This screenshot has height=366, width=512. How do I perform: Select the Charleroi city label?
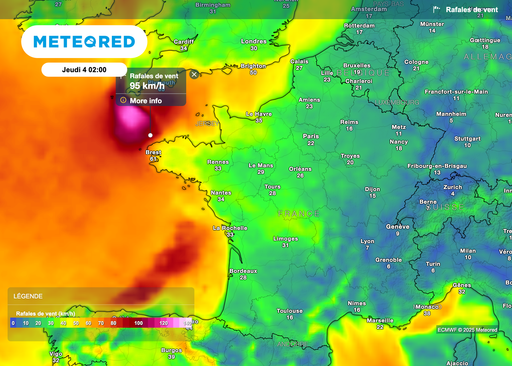[359, 81]
